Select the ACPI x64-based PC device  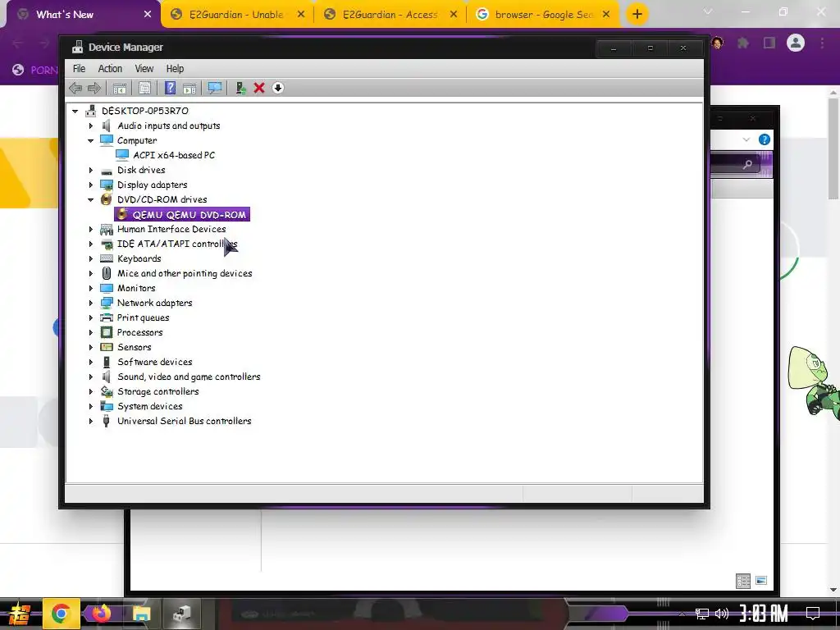[x=174, y=155]
